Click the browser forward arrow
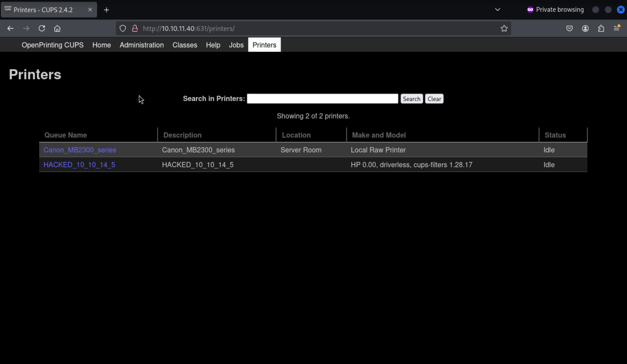The width and height of the screenshot is (627, 364). 26,28
